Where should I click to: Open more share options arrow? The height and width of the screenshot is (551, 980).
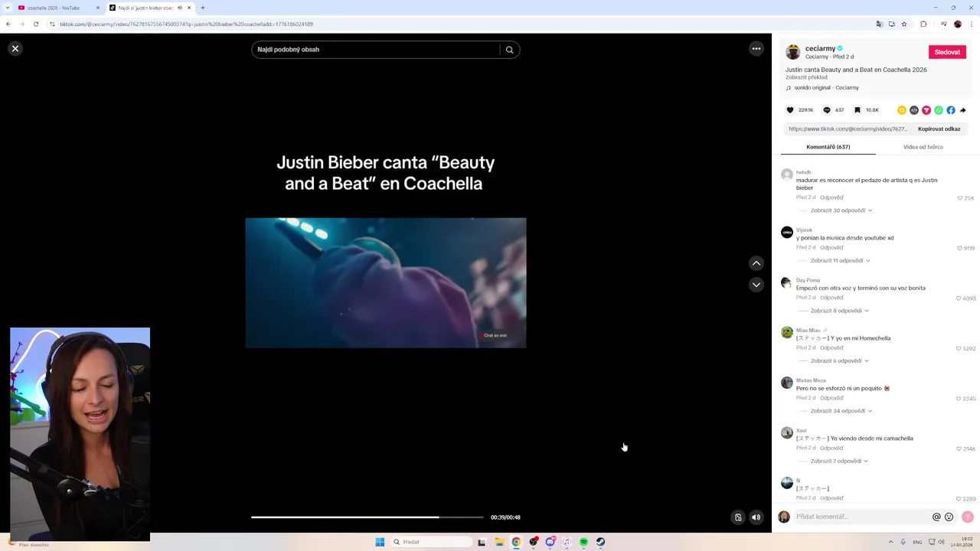963,110
